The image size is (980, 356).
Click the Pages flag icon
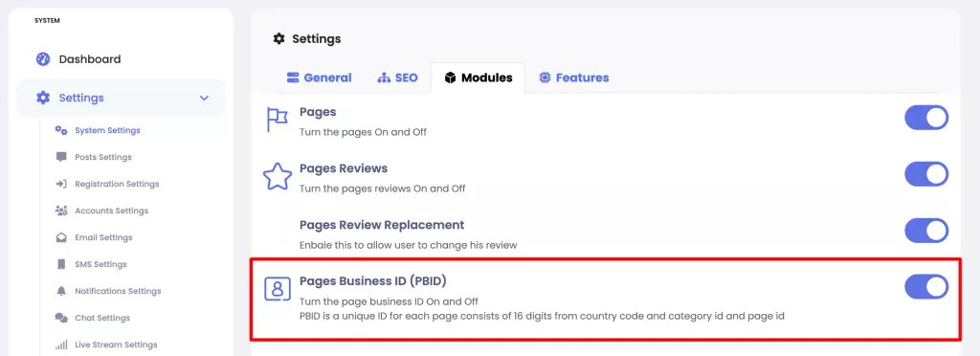(x=277, y=120)
